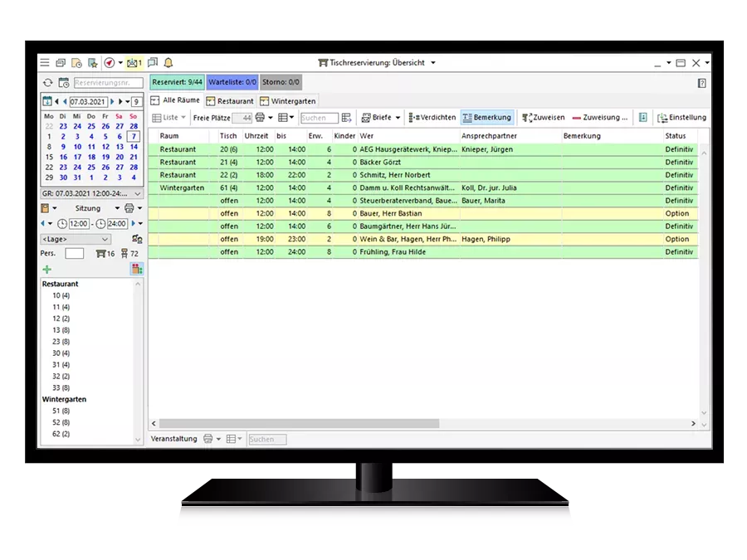This screenshot has height=560, width=747.
Task: Click the Einstellung button
Action: (681, 118)
